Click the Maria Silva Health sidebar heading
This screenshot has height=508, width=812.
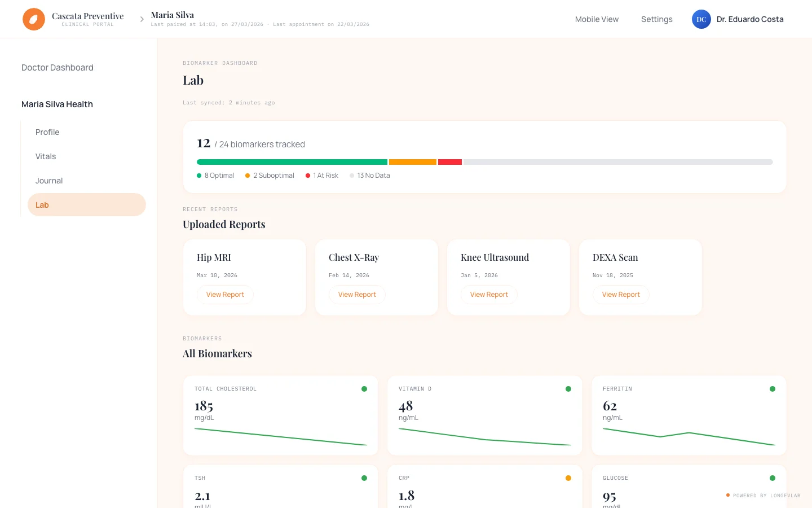(57, 104)
